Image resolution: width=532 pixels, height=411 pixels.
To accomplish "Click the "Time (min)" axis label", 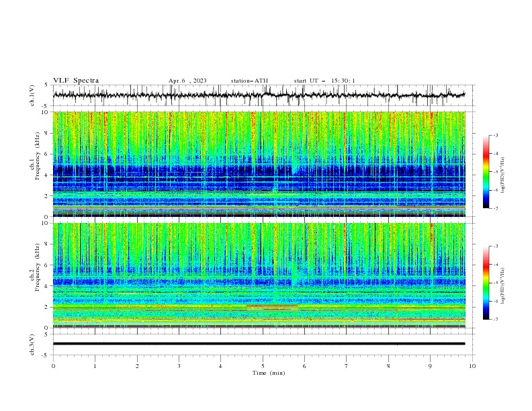I will click(x=269, y=373).
